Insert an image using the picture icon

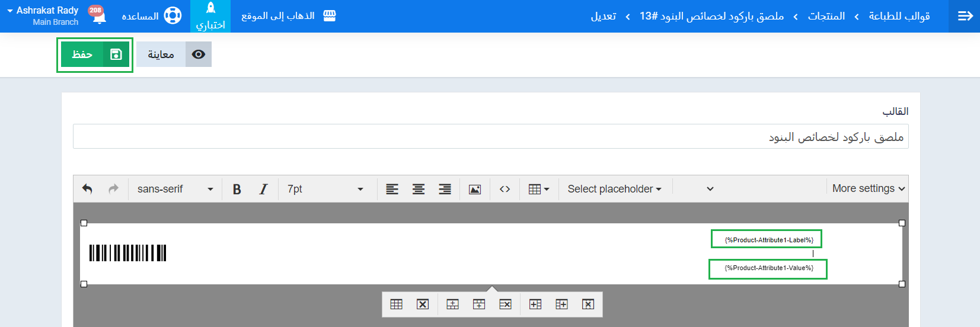475,189
